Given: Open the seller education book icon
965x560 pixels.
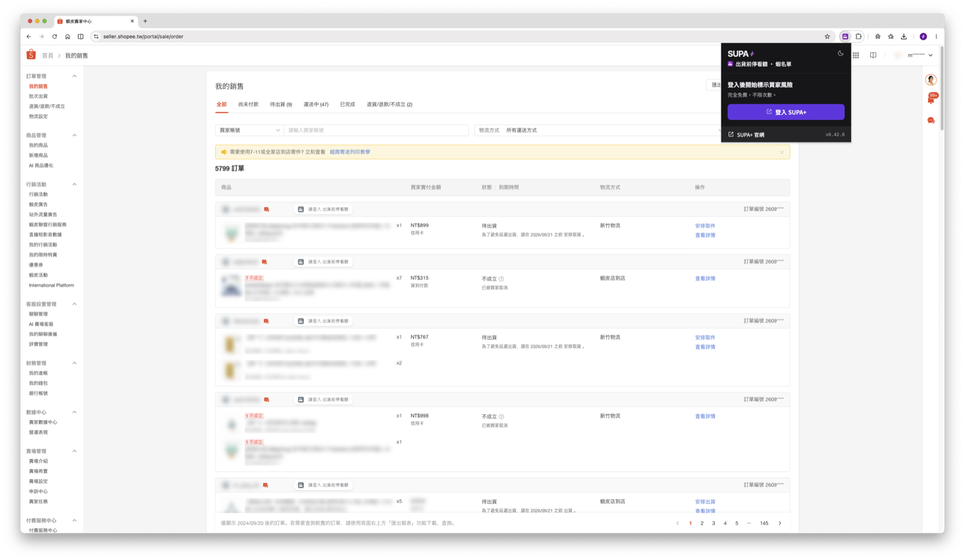Looking at the screenshot, I should point(873,55).
